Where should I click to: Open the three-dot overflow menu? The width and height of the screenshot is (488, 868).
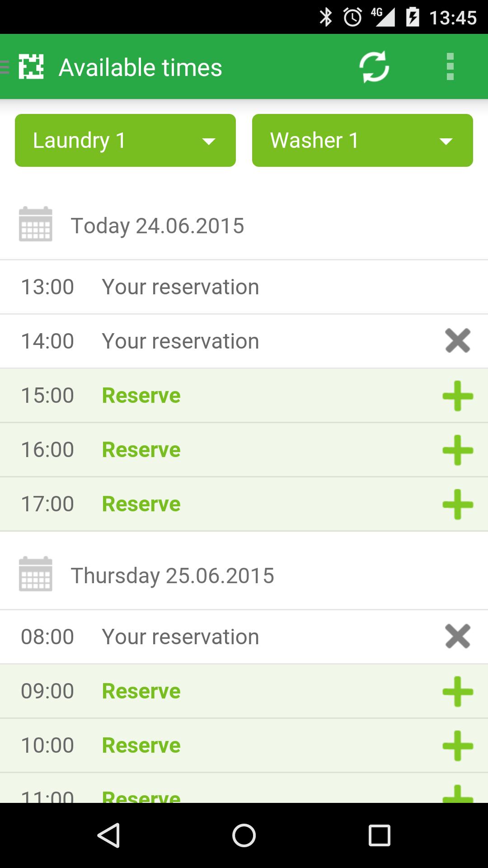point(450,67)
